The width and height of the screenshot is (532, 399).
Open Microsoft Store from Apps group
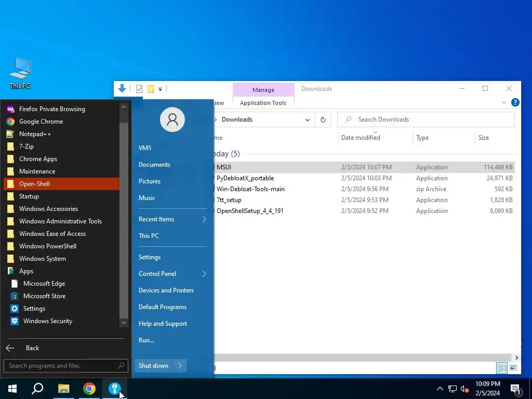coord(61,296)
